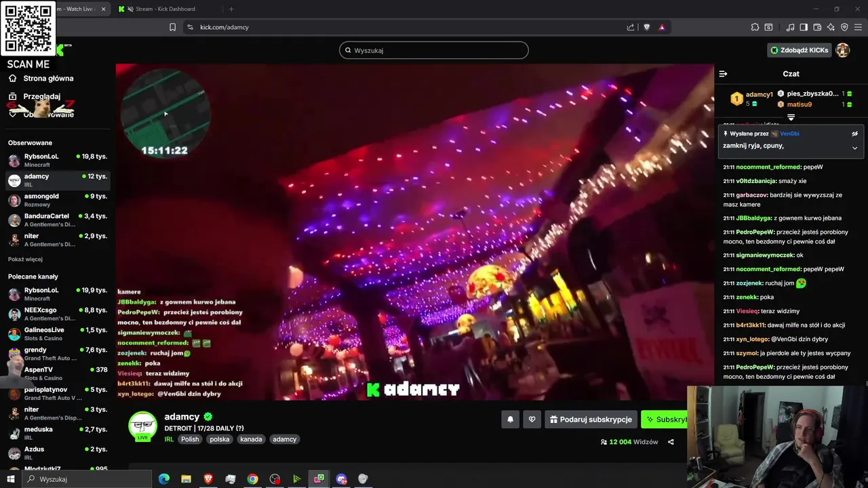Open Brave VPN shield icon
The width and height of the screenshot is (868, 488).
click(x=844, y=27)
